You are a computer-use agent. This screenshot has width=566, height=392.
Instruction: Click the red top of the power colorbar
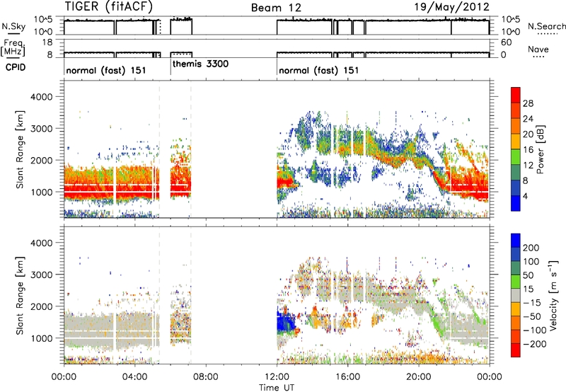coord(516,95)
